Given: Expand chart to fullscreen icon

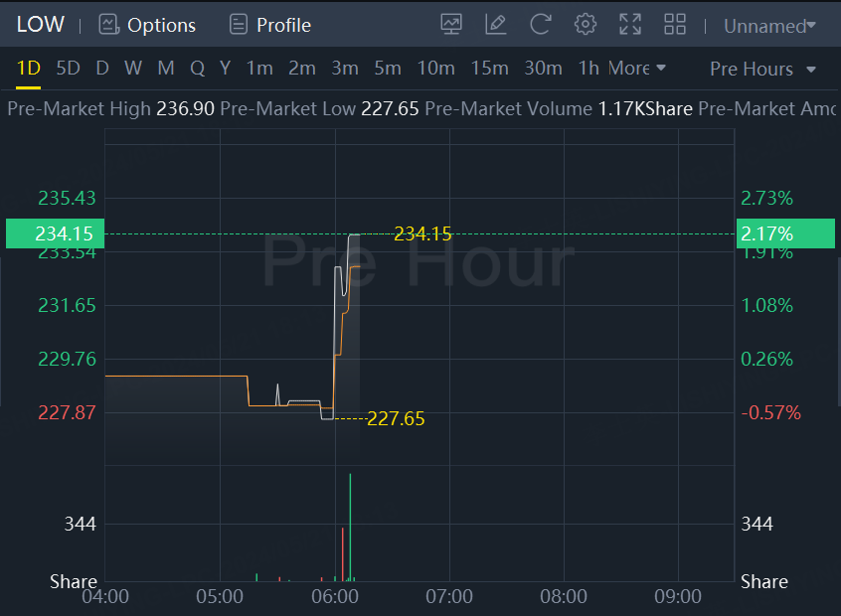Looking at the screenshot, I should point(630,25).
